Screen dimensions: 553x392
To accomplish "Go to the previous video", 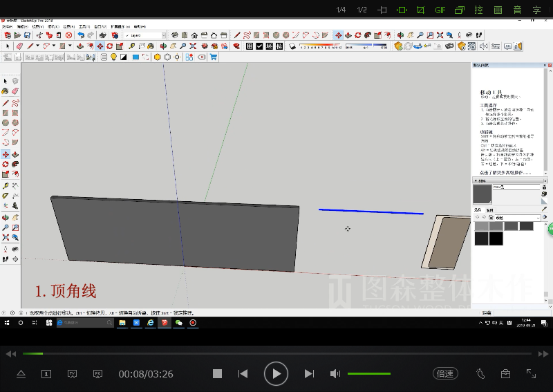I will point(243,373).
